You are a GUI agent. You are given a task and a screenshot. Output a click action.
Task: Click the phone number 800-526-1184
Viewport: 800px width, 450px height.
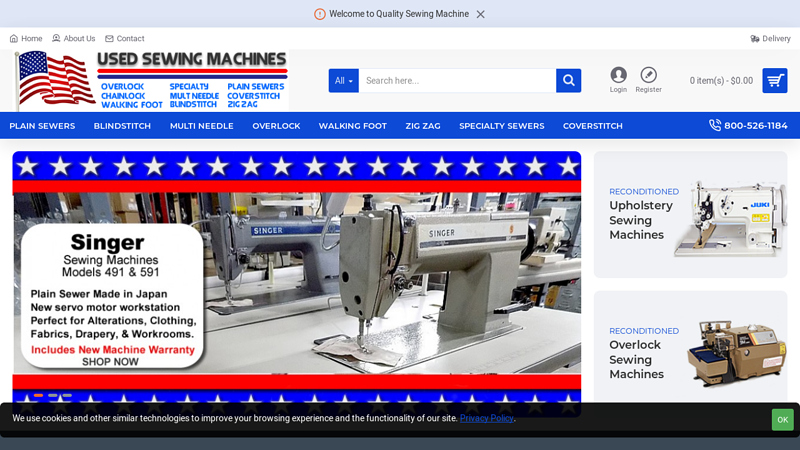point(748,126)
